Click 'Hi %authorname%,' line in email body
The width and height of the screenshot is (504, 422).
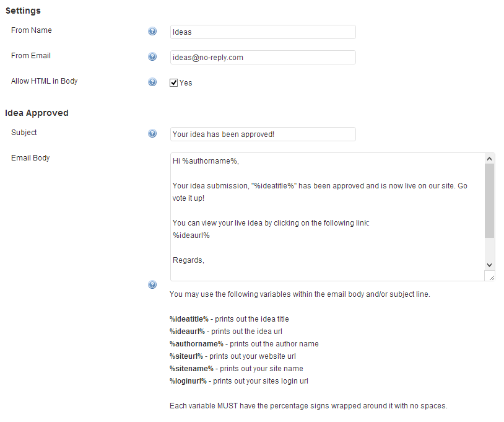(x=206, y=161)
